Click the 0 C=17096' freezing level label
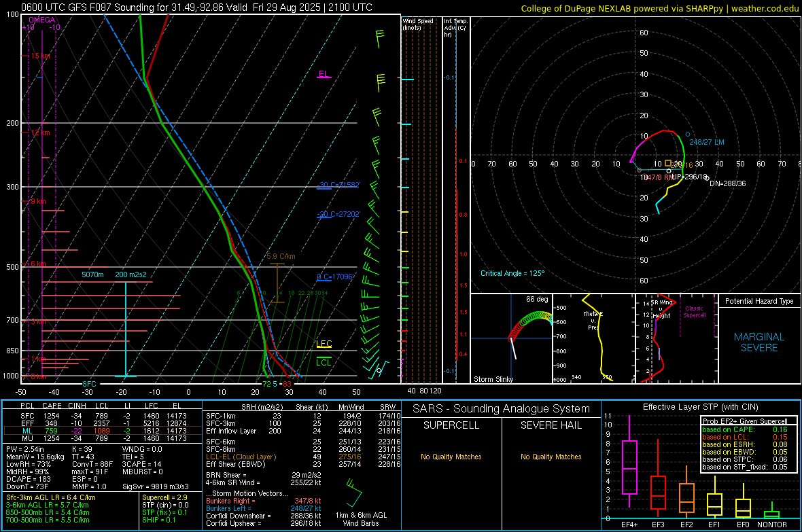Viewport: 802px width, 532px height. click(x=335, y=277)
